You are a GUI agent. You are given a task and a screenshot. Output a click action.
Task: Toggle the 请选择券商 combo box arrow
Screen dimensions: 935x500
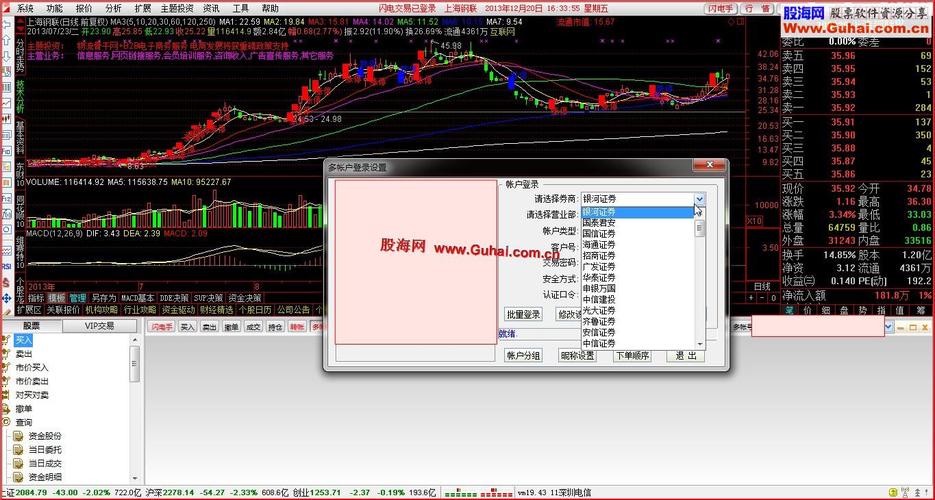[x=700, y=199]
